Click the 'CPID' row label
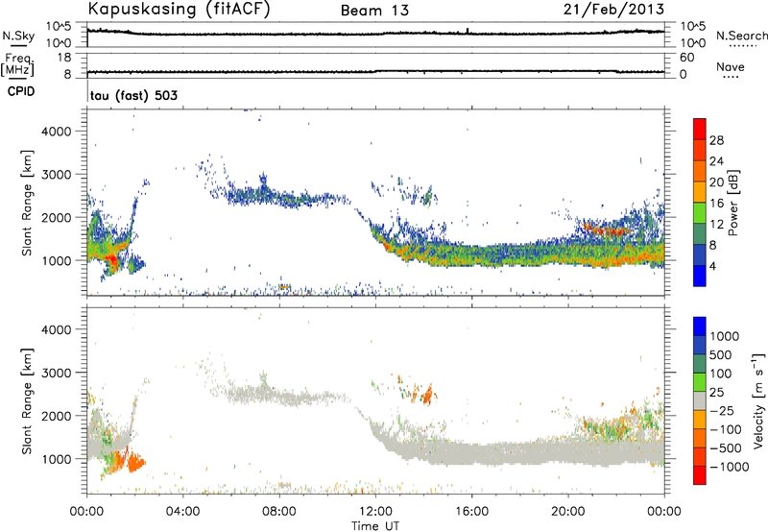The image size is (768, 532). (x=21, y=91)
